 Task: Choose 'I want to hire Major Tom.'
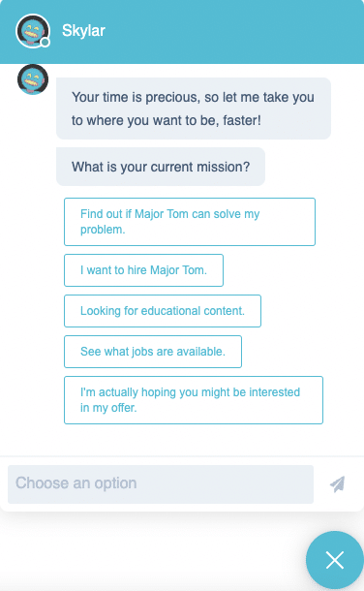[144, 270]
